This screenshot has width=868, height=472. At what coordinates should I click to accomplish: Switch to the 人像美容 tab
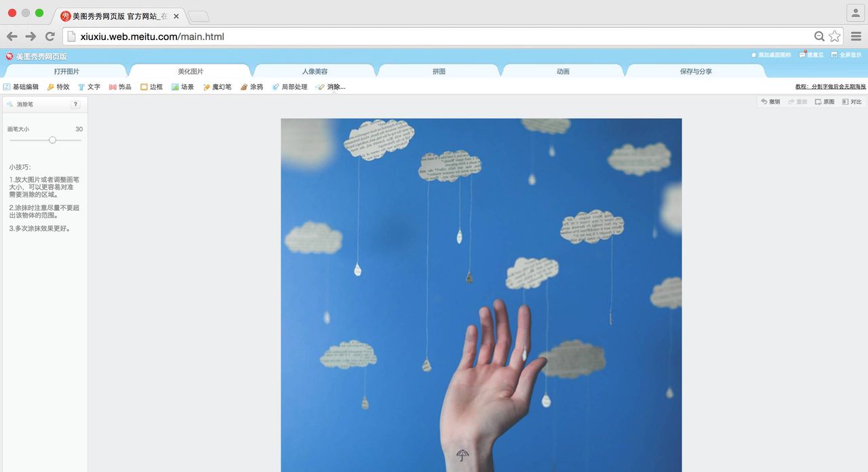point(315,71)
